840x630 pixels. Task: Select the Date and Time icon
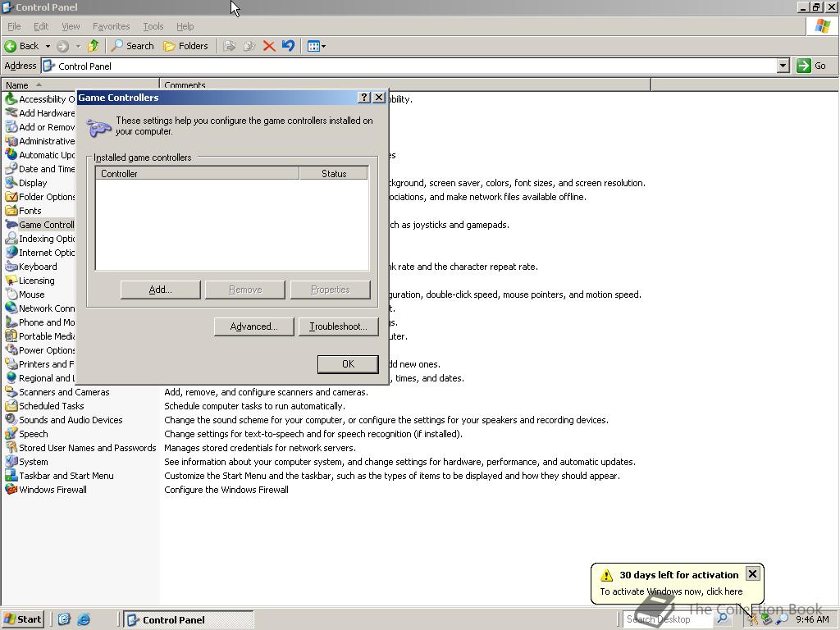pos(11,169)
